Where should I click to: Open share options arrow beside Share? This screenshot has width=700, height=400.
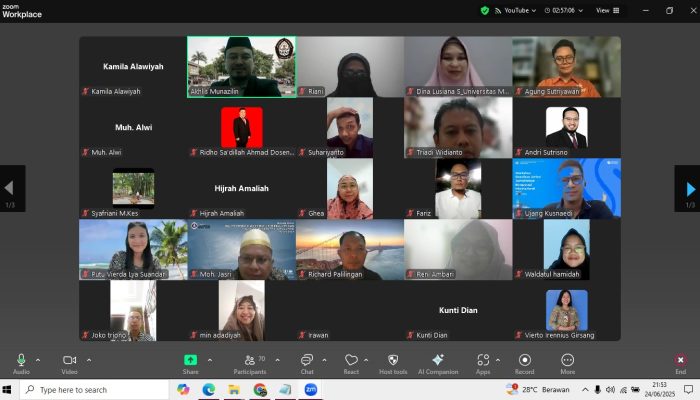[210, 360]
